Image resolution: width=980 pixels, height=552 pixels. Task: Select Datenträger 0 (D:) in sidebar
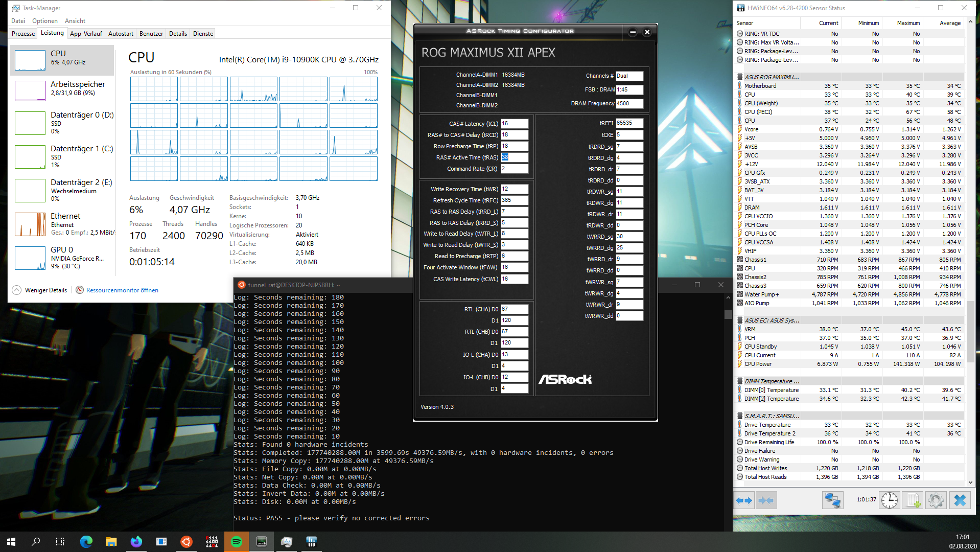[62, 123]
